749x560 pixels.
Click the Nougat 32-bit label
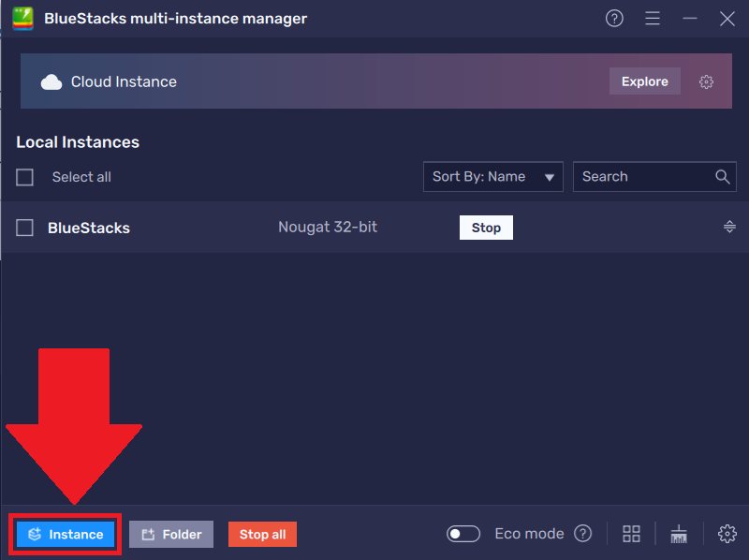[x=328, y=227]
